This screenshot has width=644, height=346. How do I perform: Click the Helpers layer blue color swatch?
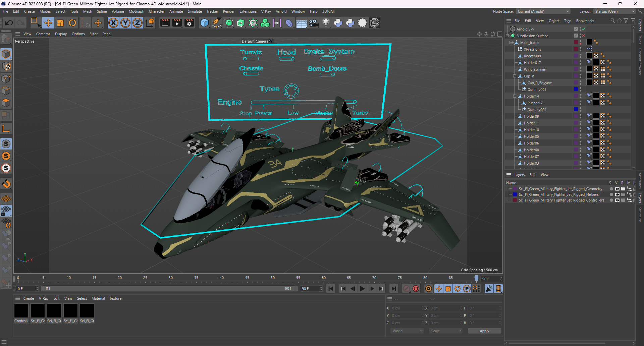point(515,194)
